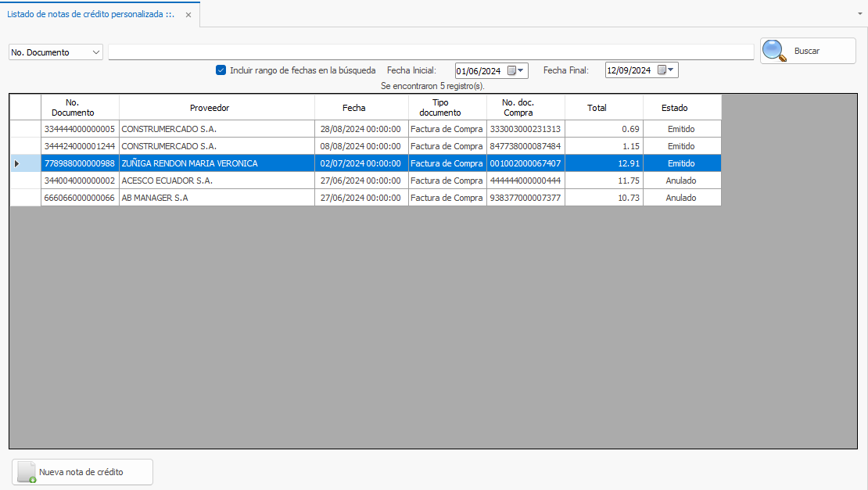This screenshot has width=868, height=490.
Task: Close the Listado de notas de crédito tab
Action: pyautogui.click(x=188, y=15)
